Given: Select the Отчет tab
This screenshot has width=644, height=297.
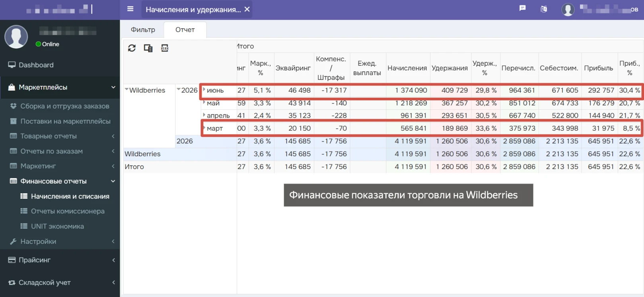Looking at the screenshot, I should pyautogui.click(x=185, y=30).
